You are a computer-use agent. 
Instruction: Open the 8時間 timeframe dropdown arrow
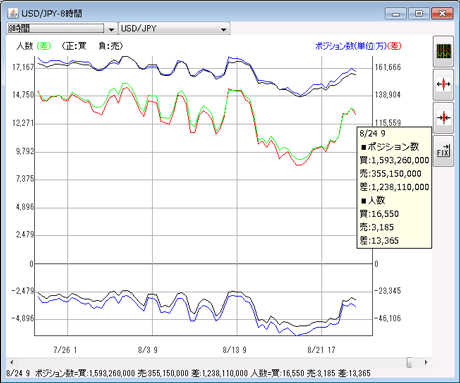pos(111,29)
